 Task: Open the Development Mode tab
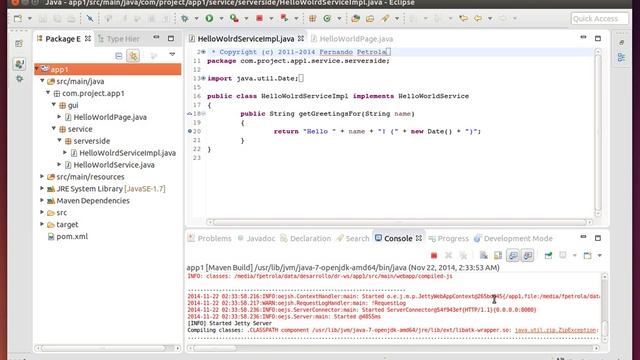click(513, 238)
